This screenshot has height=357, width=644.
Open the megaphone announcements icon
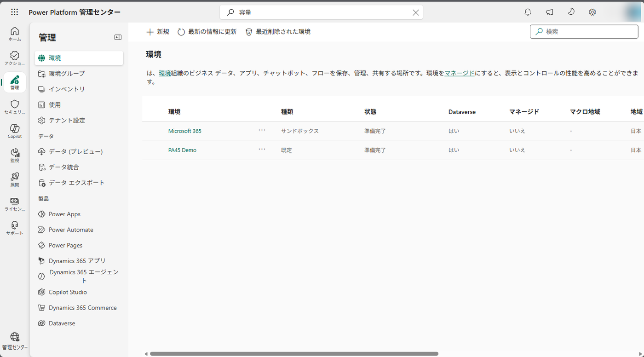(x=549, y=12)
